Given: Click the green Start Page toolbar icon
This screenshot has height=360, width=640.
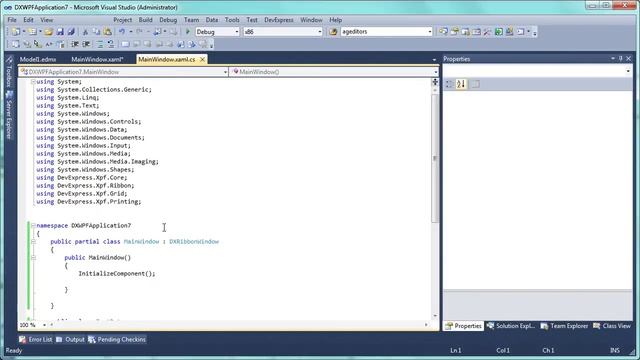Looking at the screenshot, I should pyautogui.click(x=498, y=32).
